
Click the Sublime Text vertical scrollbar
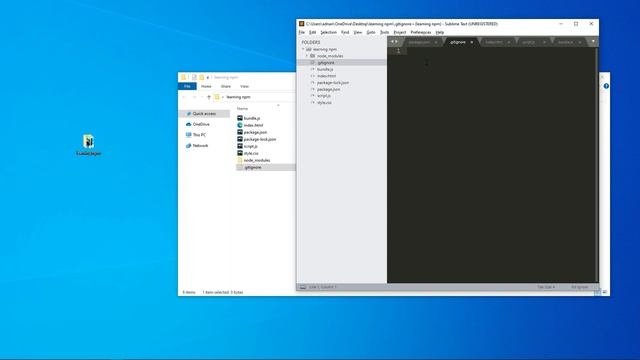(x=597, y=165)
